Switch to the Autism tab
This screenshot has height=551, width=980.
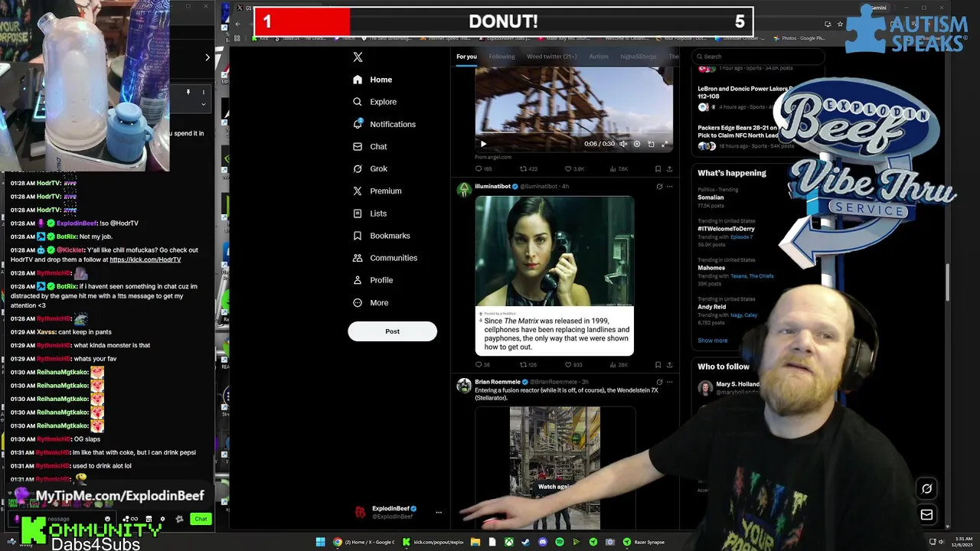598,57
